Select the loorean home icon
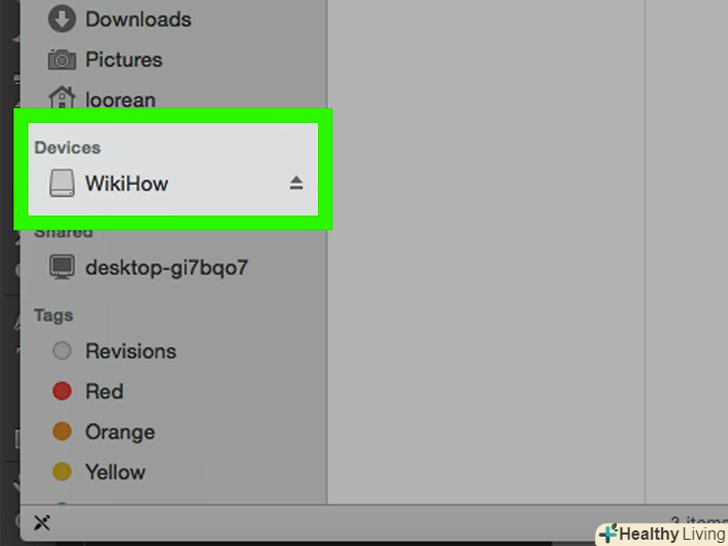Screen dimensions: 728x546 click(62, 98)
